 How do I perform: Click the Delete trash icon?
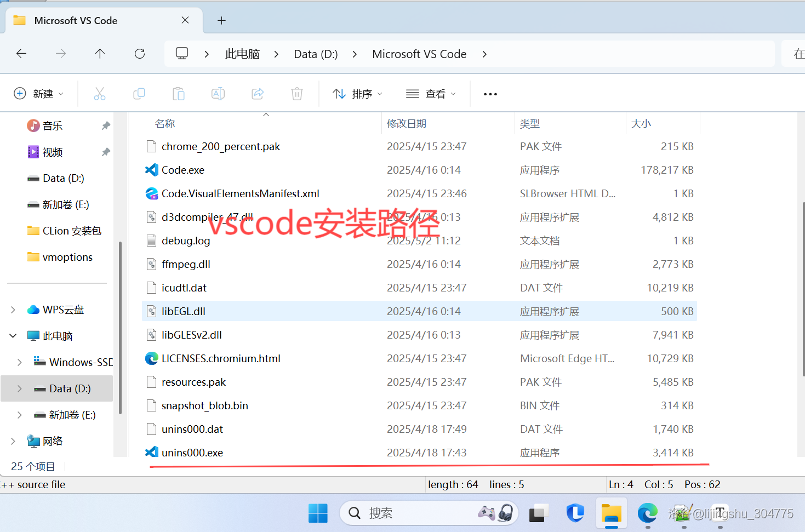click(x=297, y=94)
